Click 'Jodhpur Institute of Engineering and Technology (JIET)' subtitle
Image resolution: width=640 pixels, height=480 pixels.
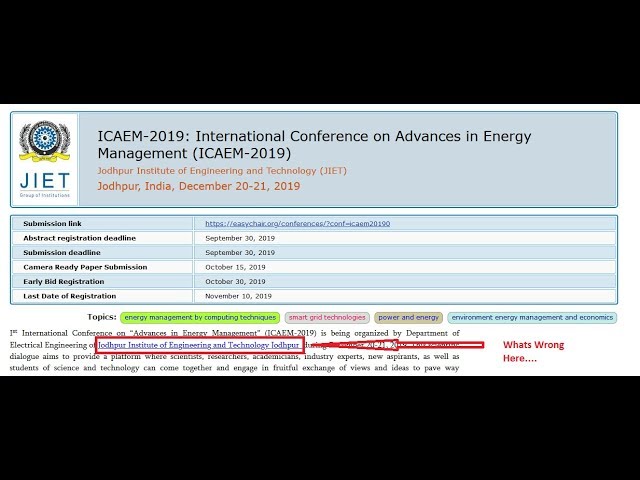click(222, 171)
